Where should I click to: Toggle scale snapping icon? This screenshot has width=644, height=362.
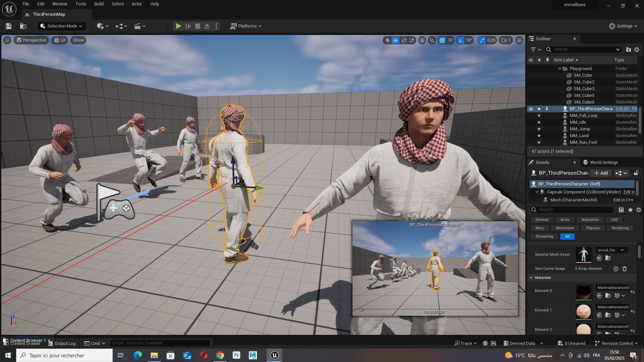(482, 40)
